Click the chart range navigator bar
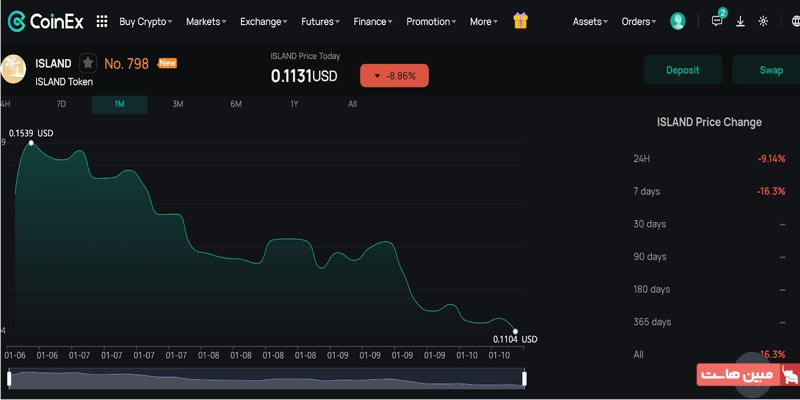 pos(266,379)
